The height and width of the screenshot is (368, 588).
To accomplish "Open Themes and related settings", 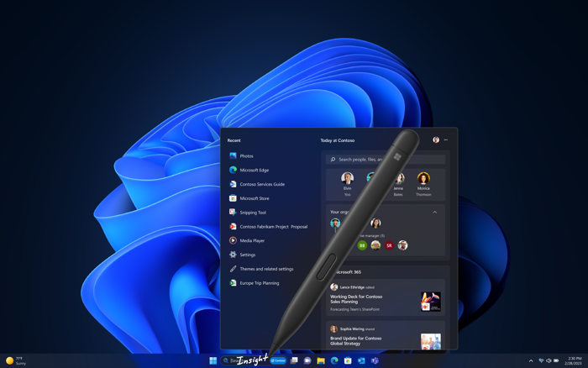I will (x=261, y=269).
